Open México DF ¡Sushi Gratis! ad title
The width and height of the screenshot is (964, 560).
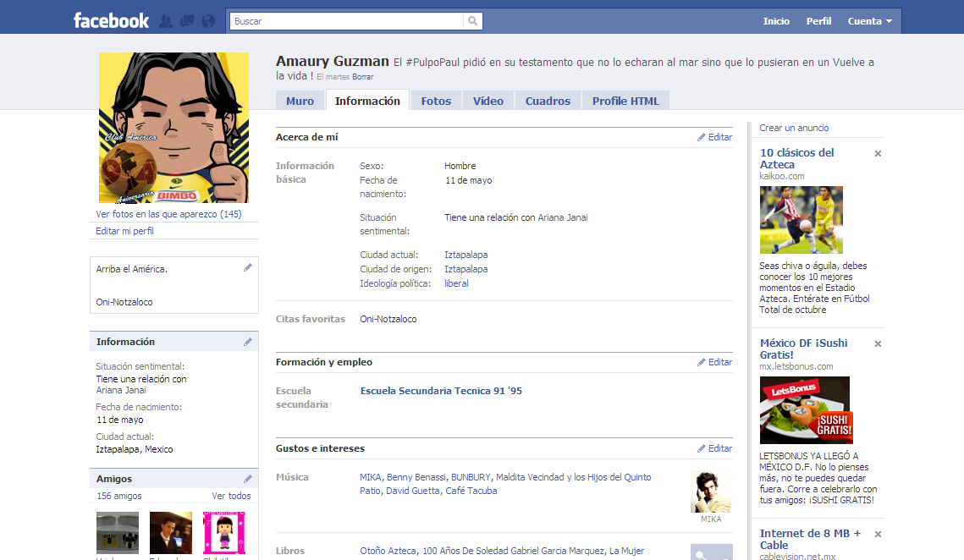tap(803, 349)
